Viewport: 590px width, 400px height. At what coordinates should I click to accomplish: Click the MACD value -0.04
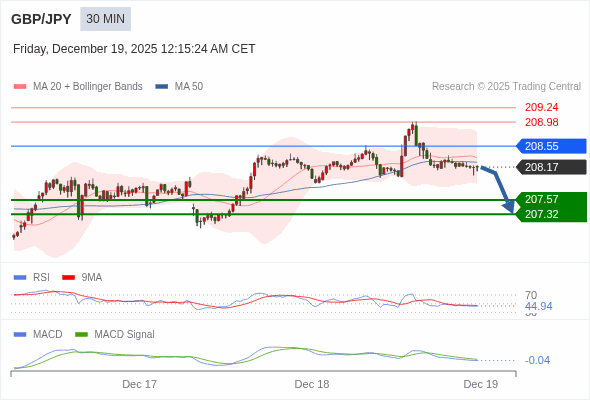[537, 360]
